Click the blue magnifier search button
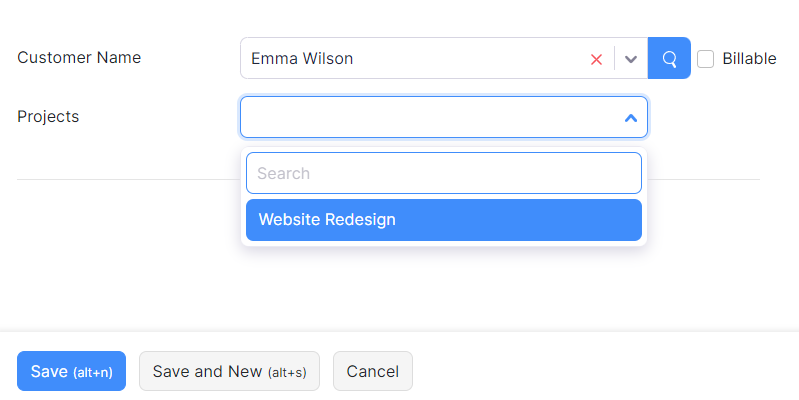 (669, 58)
